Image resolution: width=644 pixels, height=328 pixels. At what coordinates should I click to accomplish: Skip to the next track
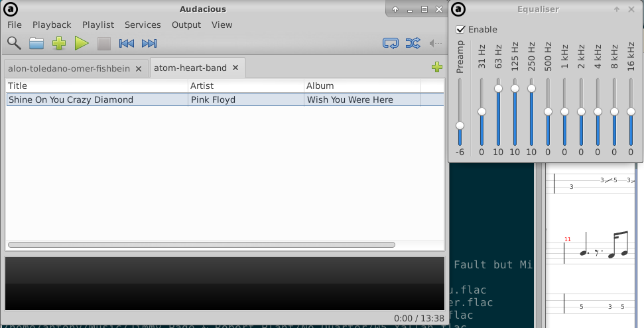click(x=149, y=43)
